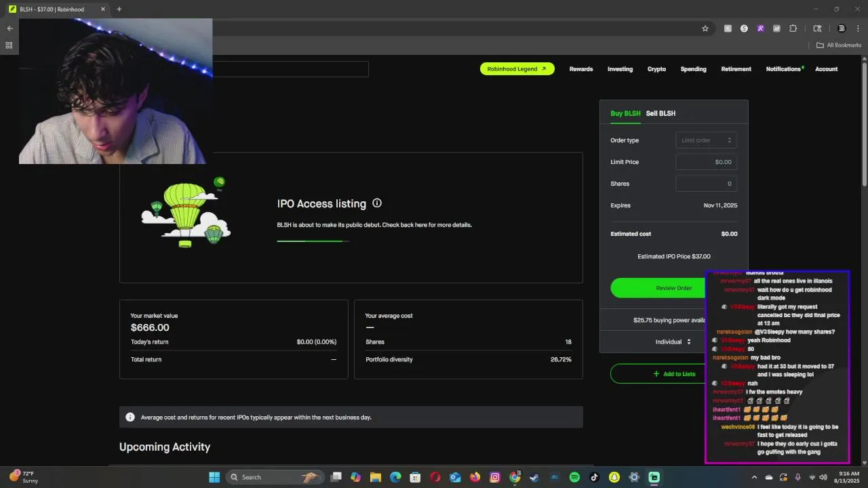Open the Order type dropdown
Screen dimensions: 868x488
click(x=707, y=140)
